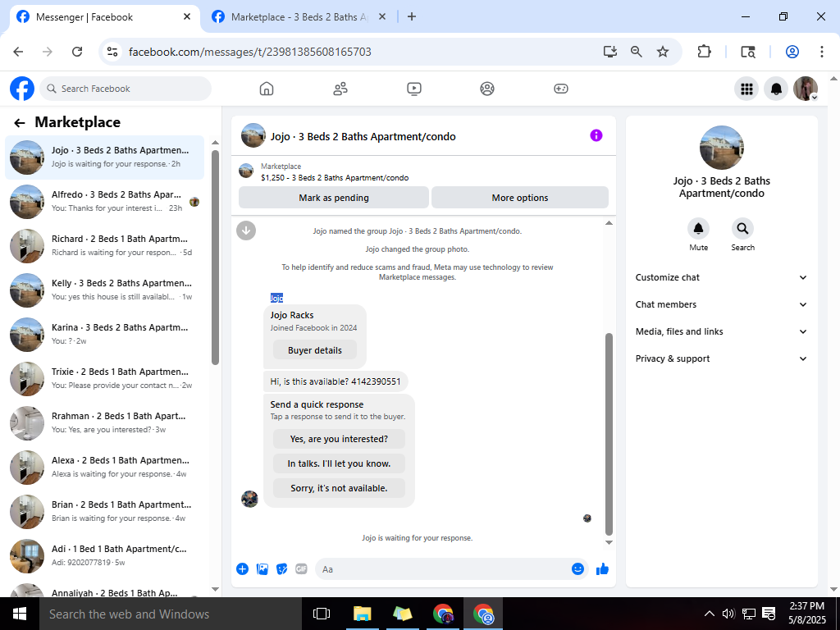This screenshot has width=840, height=630.
Task: Open emoji picker in message box
Action: coord(577,569)
